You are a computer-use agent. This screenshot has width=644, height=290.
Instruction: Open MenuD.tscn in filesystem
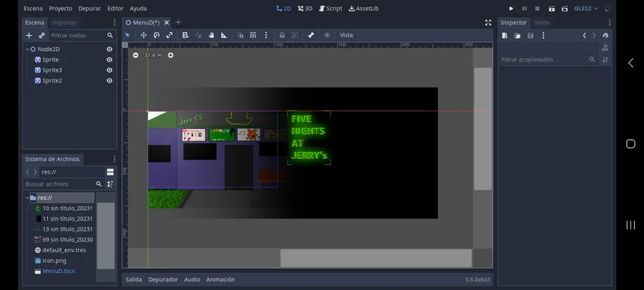tap(59, 271)
